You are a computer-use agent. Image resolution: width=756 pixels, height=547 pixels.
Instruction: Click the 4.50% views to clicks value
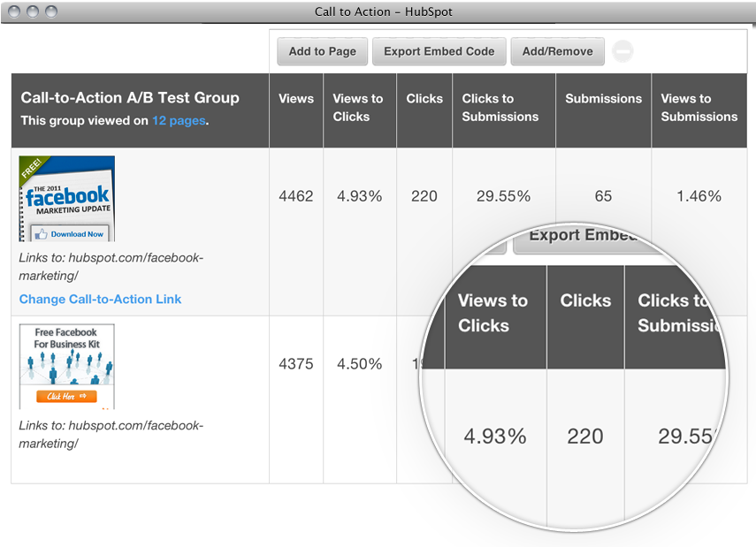[360, 364]
